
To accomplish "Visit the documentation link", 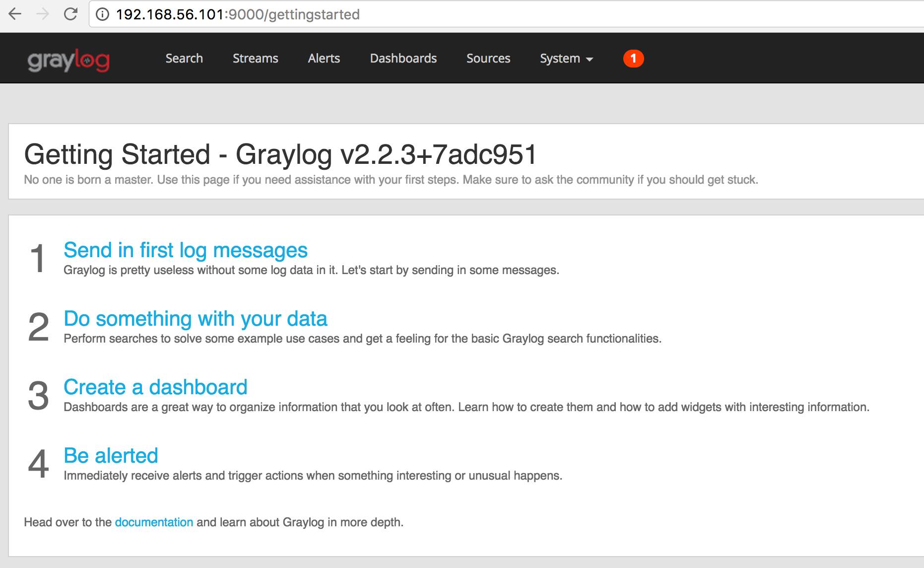I will [x=154, y=522].
